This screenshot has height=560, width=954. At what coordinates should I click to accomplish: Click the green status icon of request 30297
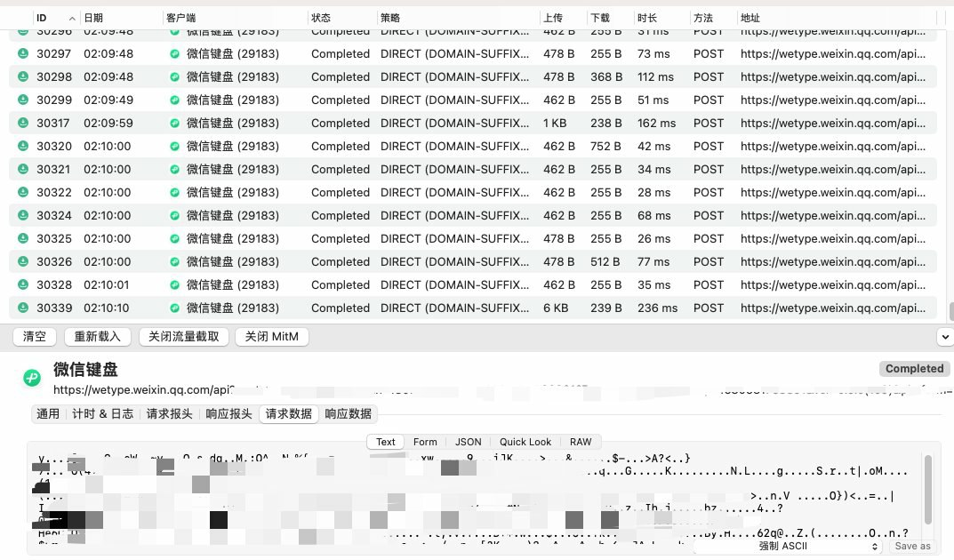click(22, 53)
